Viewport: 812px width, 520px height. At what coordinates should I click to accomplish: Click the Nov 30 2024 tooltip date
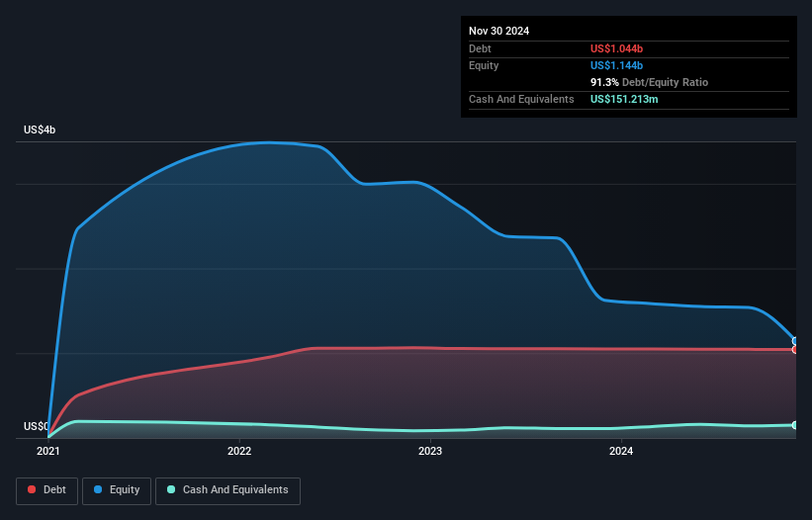498,31
